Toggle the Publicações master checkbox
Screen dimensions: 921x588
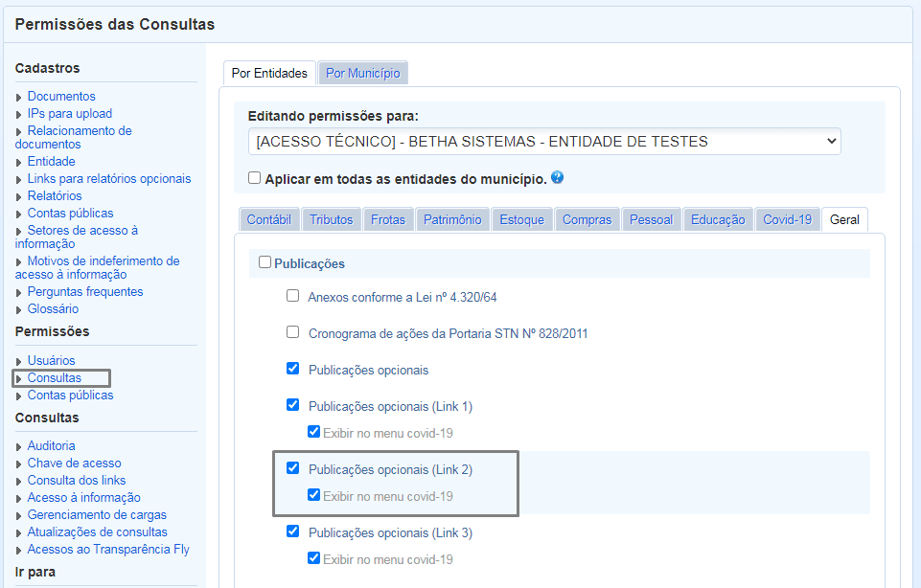[x=267, y=262]
